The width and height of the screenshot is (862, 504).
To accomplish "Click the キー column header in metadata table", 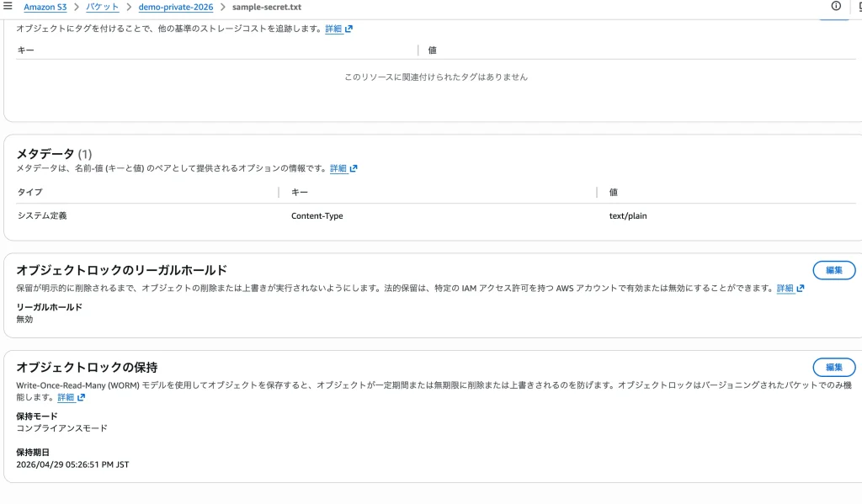I will [x=300, y=192].
